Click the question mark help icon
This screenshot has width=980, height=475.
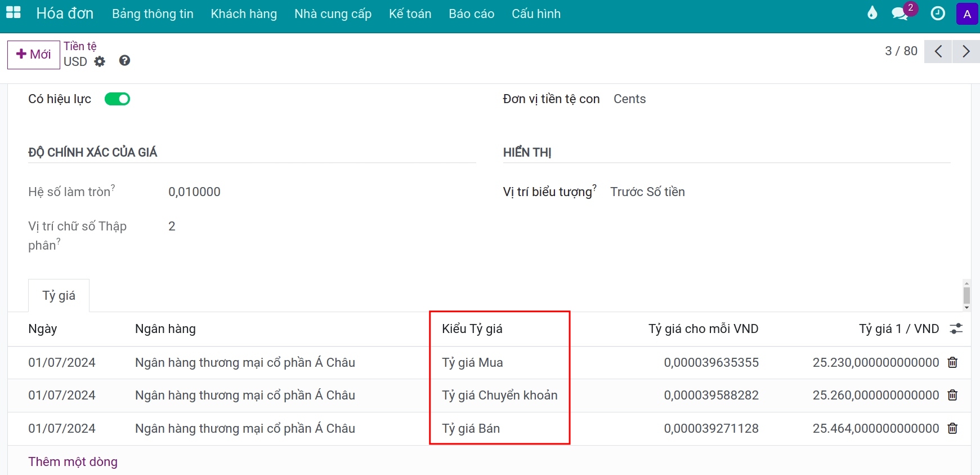(124, 60)
